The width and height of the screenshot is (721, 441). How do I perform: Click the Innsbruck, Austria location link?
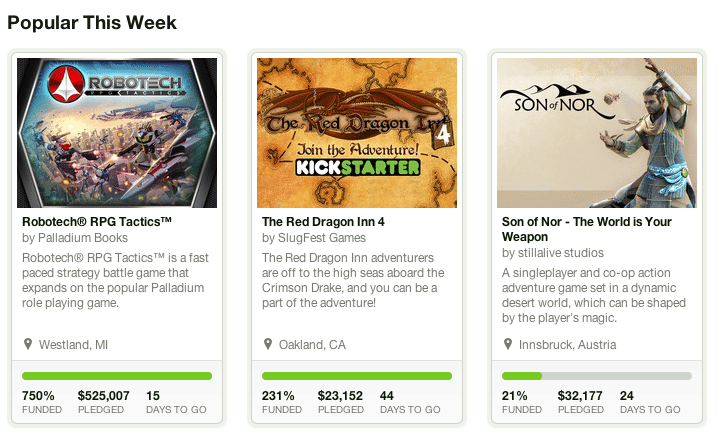(x=567, y=345)
